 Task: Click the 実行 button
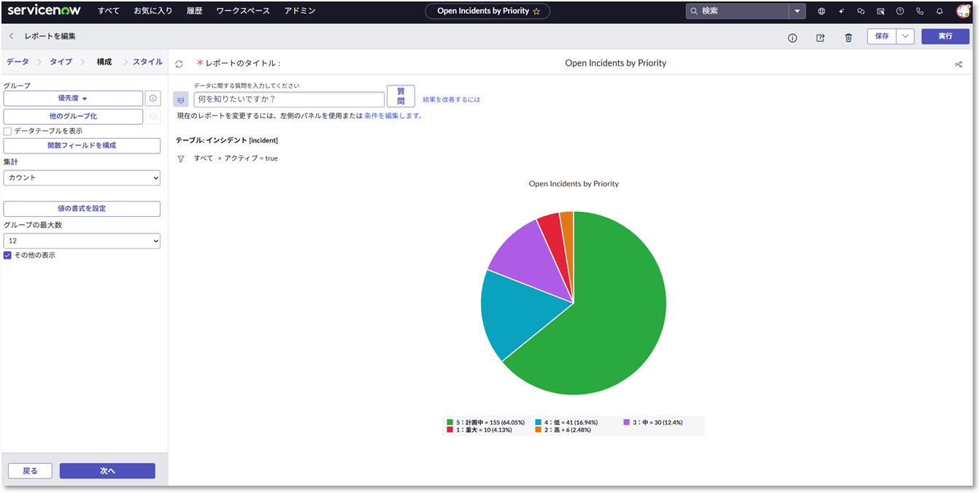pyautogui.click(x=945, y=37)
